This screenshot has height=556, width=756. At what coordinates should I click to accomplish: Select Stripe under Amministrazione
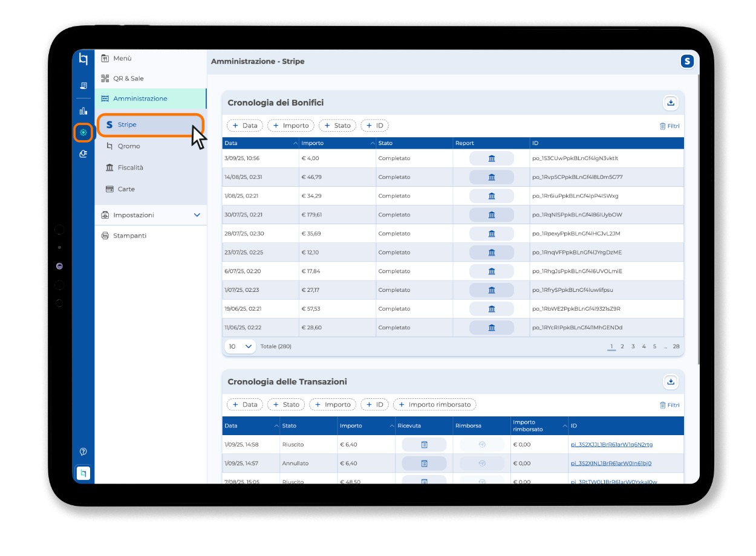(x=151, y=124)
